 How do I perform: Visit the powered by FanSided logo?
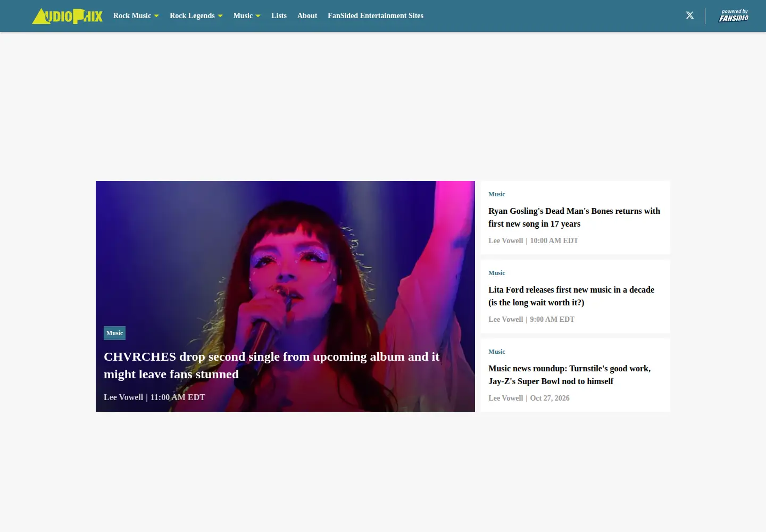coord(734,15)
